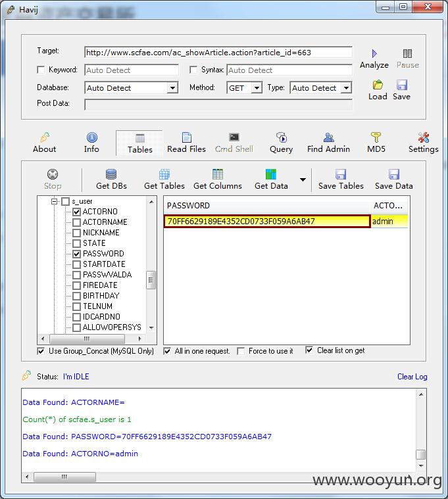This screenshot has width=448, height=499.
Task: Uncheck the PASSWORD column checkbox
Action: [x=76, y=254]
